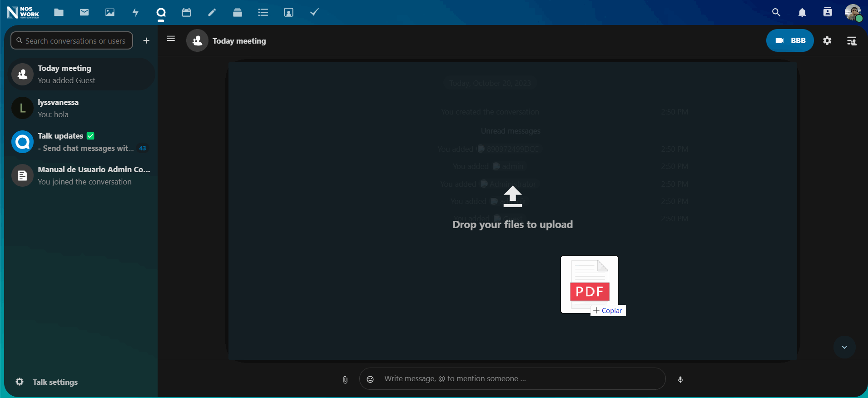Viewport: 868px width, 398px height.
Task: Open the Deck app icon
Action: tap(238, 12)
